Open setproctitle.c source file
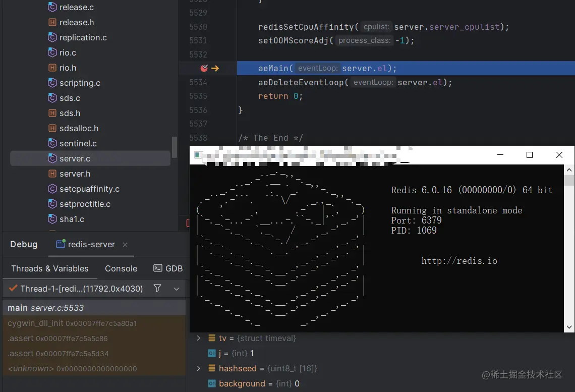 click(85, 204)
